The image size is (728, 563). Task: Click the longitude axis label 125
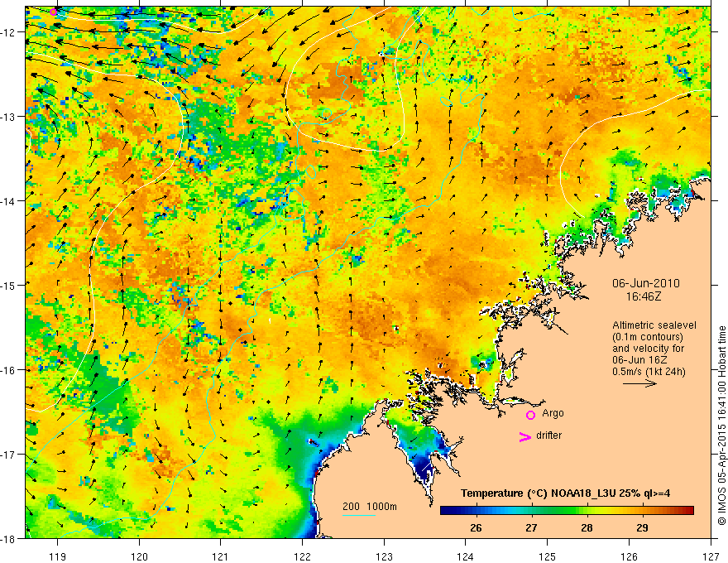click(548, 556)
